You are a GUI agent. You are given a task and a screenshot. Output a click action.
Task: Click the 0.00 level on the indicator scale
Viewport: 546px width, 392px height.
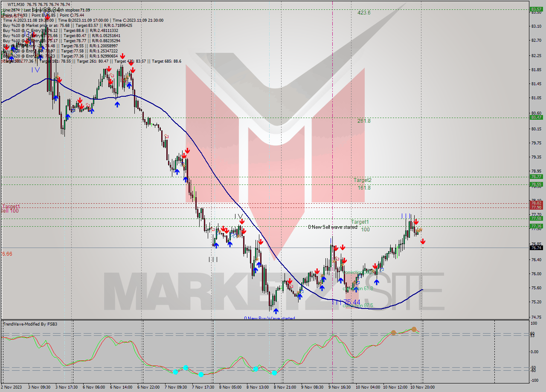tap(535, 352)
